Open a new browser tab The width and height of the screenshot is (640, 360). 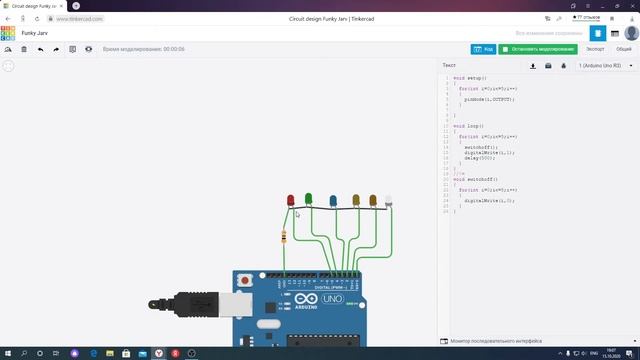click(76, 6)
